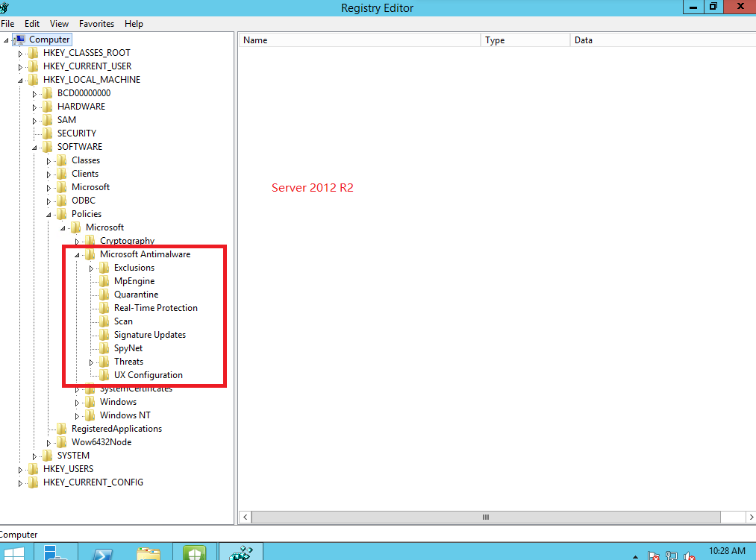Click the horizontal scrollbar left arrow

pyautogui.click(x=246, y=517)
